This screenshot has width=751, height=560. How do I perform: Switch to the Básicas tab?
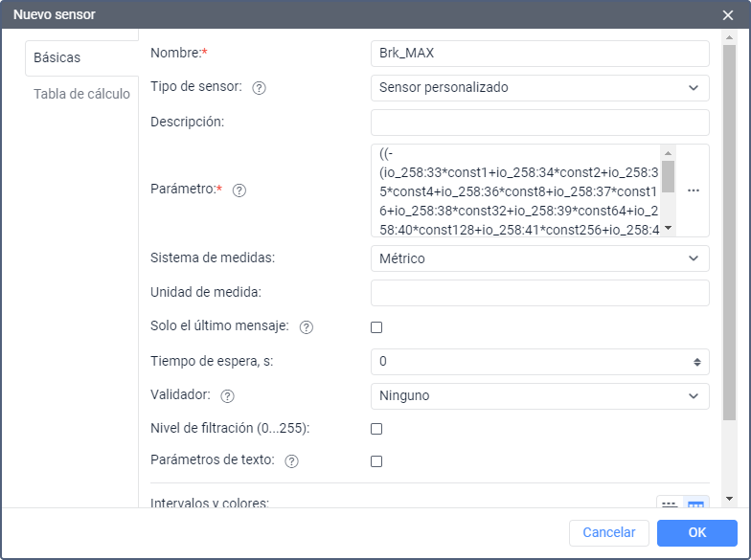(57, 57)
